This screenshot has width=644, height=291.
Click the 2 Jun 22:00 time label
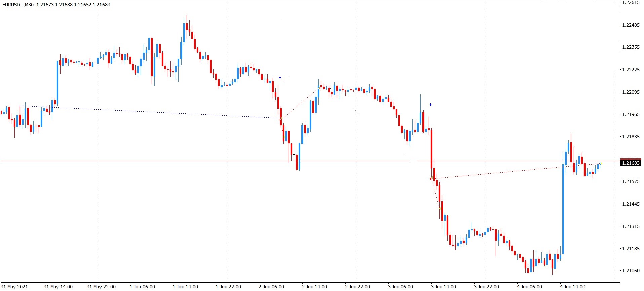358,287
